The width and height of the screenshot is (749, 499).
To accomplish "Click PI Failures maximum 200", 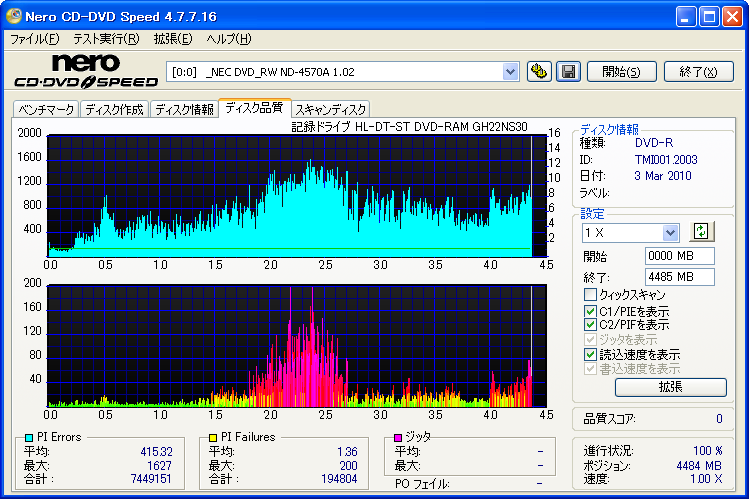I will pos(348,466).
